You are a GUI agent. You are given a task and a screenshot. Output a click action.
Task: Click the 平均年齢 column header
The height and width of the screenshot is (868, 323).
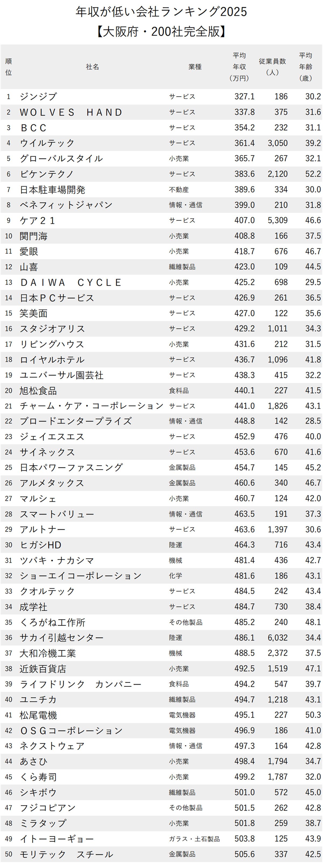[x=306, y=67]
